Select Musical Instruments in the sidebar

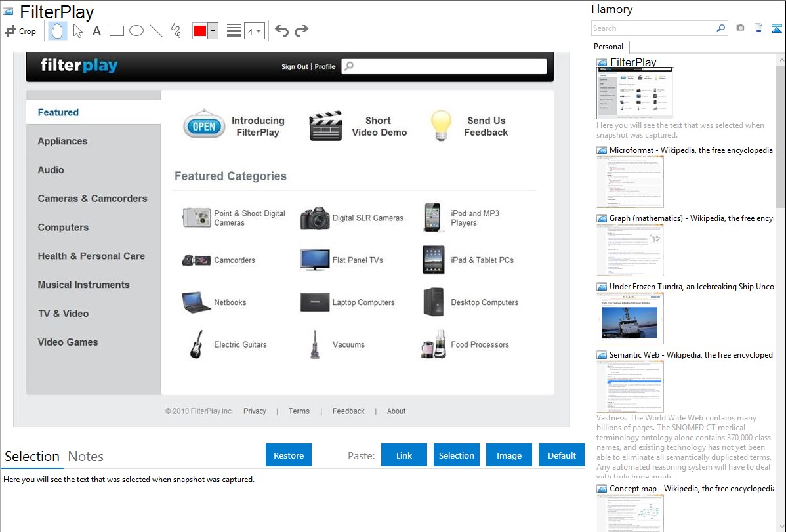click(84, 285)
